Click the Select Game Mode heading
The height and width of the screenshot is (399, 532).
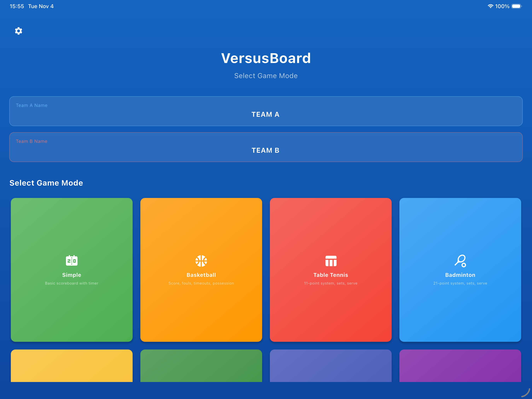46,183
